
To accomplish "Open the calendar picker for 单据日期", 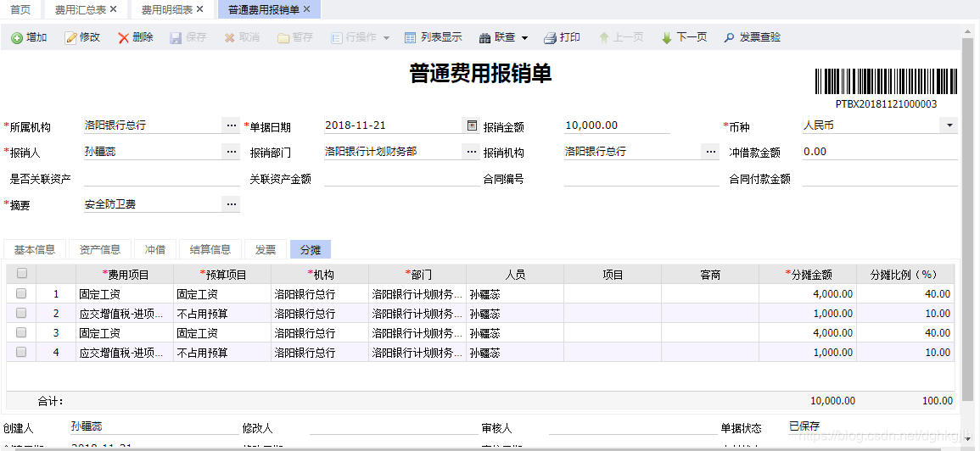I will (x=472, y=125).
